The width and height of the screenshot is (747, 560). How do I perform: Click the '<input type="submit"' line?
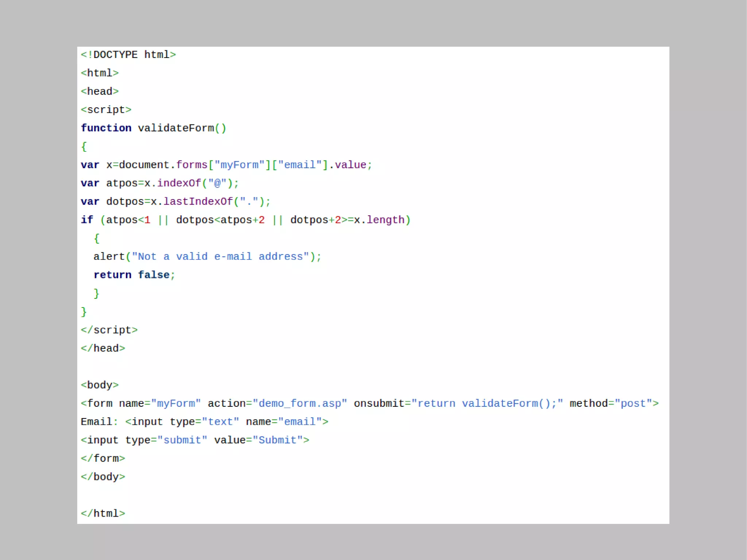click(195, 440)
